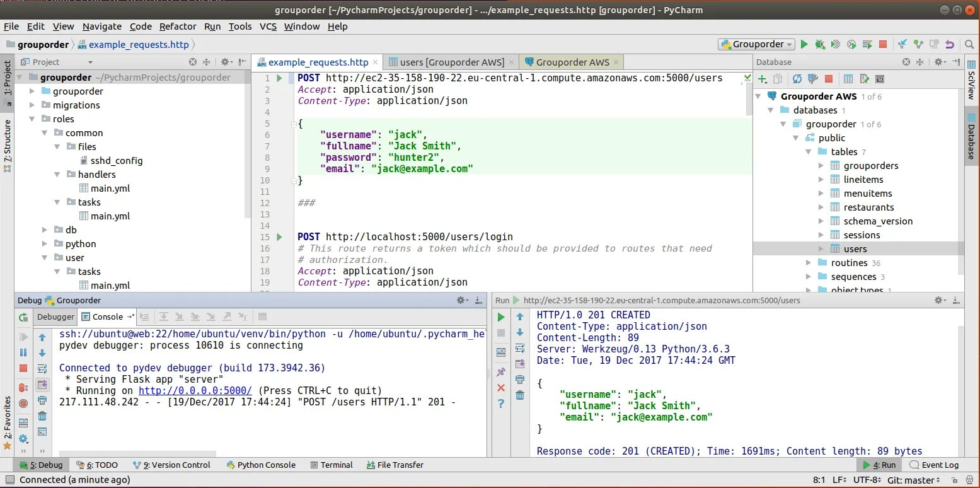
Task: Open the Refactor menu
Action: [178, 26]
